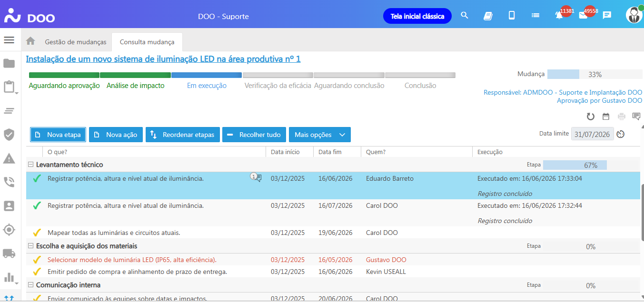
Task: Sort by the Data fim column header
Action: coord(337,152)
